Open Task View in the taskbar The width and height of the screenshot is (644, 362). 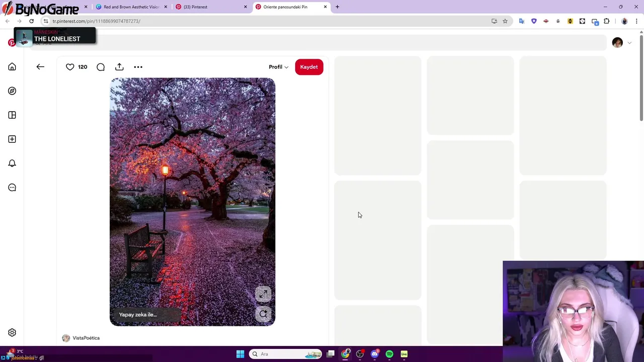[x=331, y=354]
